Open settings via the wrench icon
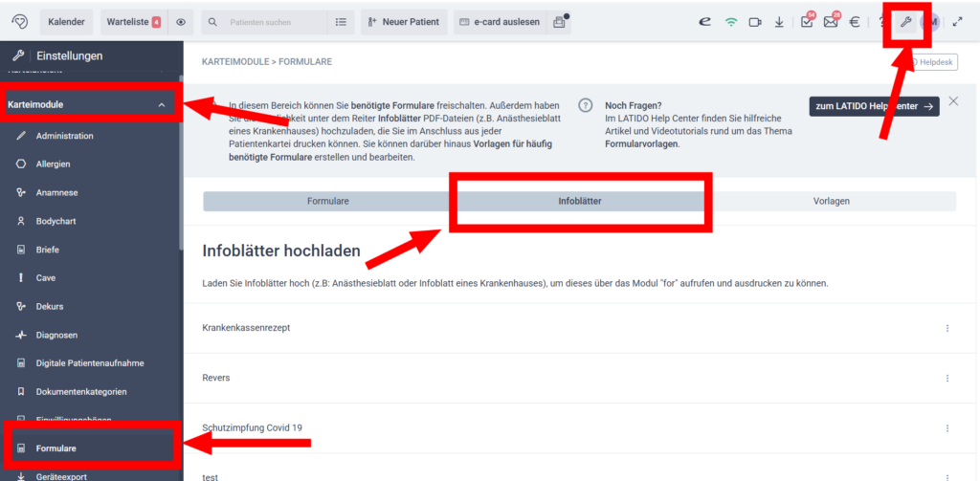Screen dimensions: 980x481 [905, 22]
